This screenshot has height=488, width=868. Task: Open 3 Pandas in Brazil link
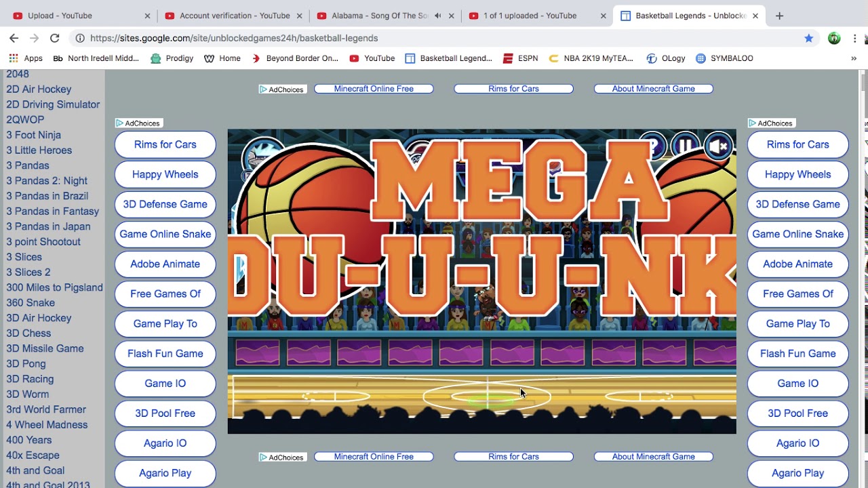(47, 196)
